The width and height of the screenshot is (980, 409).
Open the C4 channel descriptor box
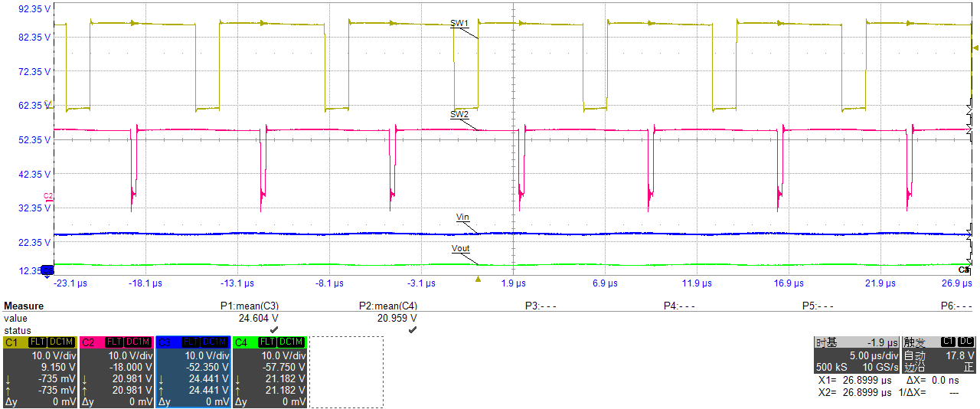(269, 371)
